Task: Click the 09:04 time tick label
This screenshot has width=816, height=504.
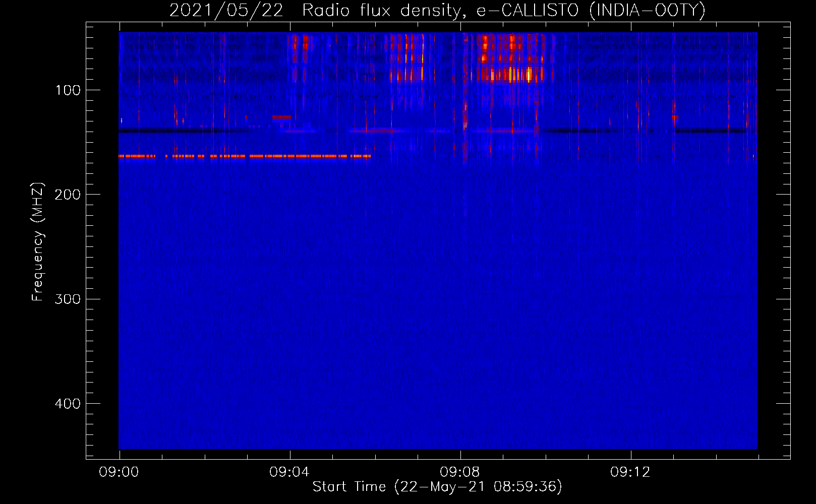Action: coord(289,472)
